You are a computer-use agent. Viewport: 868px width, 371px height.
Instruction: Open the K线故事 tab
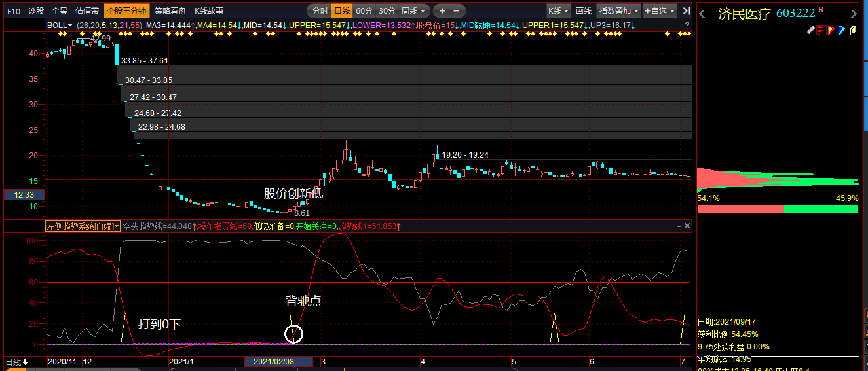click(209, 11)
